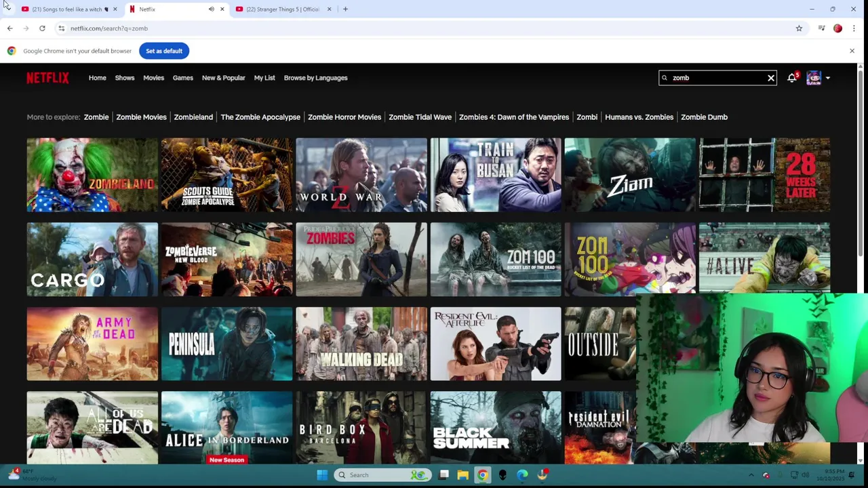Click the taskbar Search box
The height and width of the screenshot is (488, 868).
pos(383,475)
